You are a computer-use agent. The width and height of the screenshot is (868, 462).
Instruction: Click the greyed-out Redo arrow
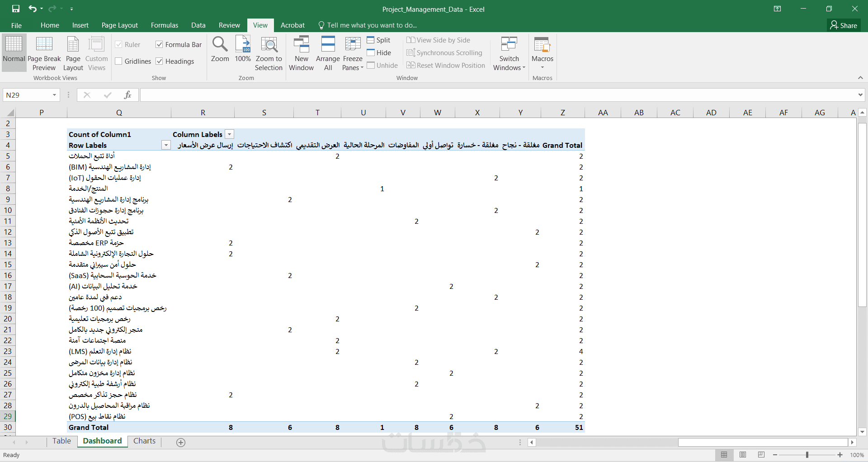pyautogui.click(x=52, y=9)
